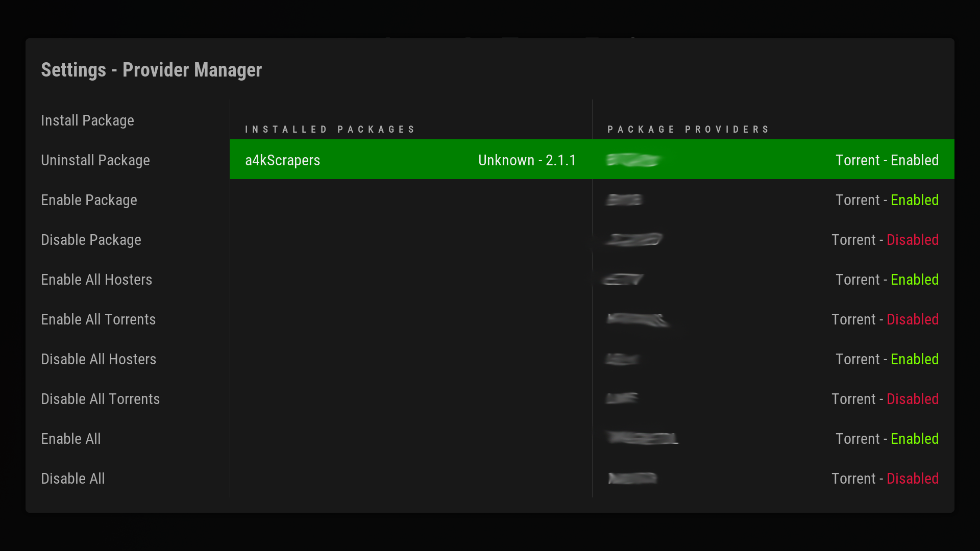
Task: Choose Enable Package from sidebar
Action: click(89, 200)
